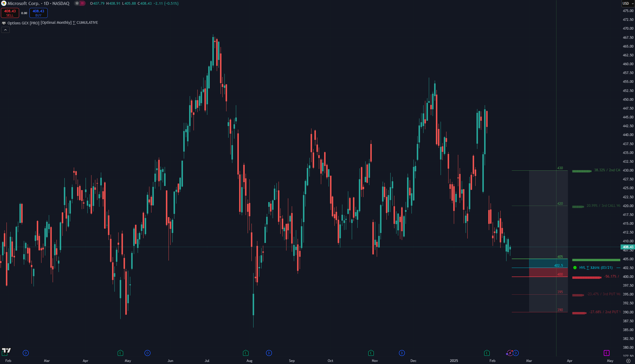The height and width of the screenshot is (364, 635).
Task: Click the green HVL dot indicator
Action: coord(575,268)
